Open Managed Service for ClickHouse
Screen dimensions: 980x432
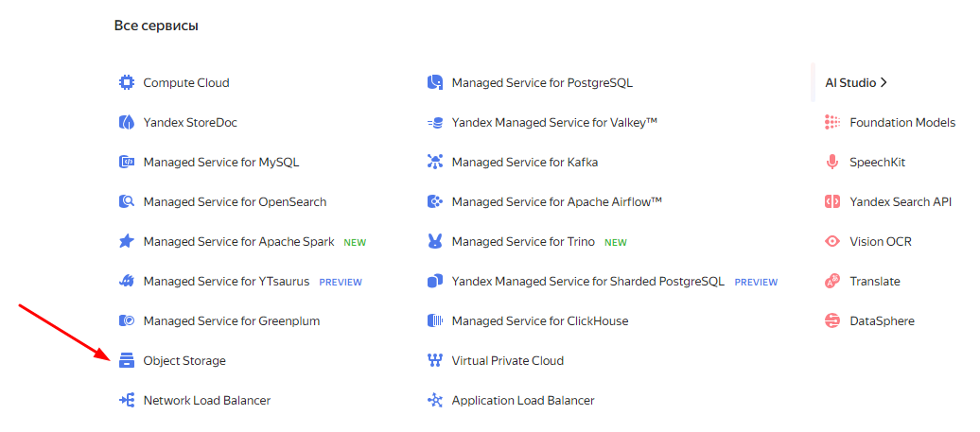coord(539,321)
